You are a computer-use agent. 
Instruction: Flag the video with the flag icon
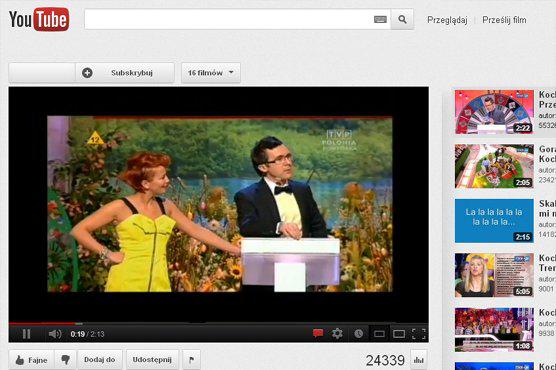point(191,360)
